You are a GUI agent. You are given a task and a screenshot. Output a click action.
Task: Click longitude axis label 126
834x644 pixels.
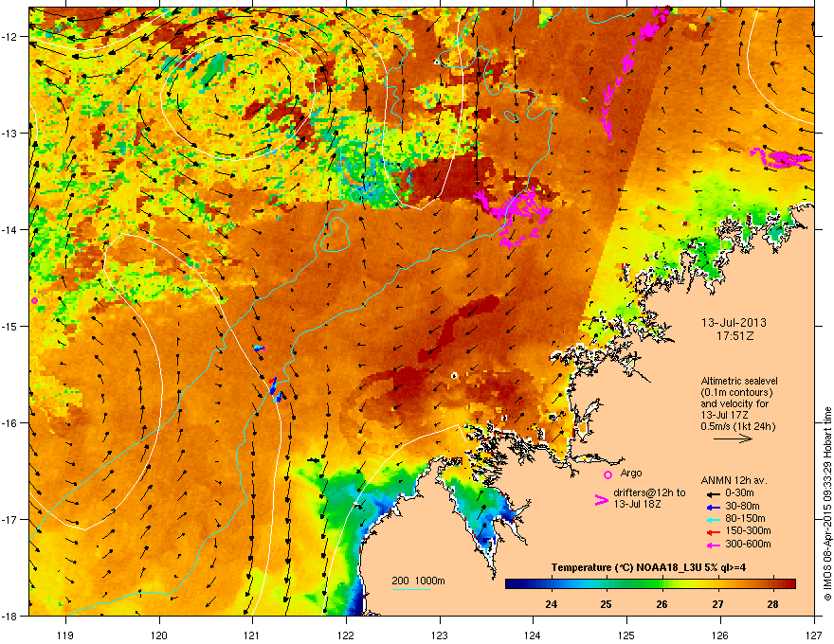pos(720,635)
